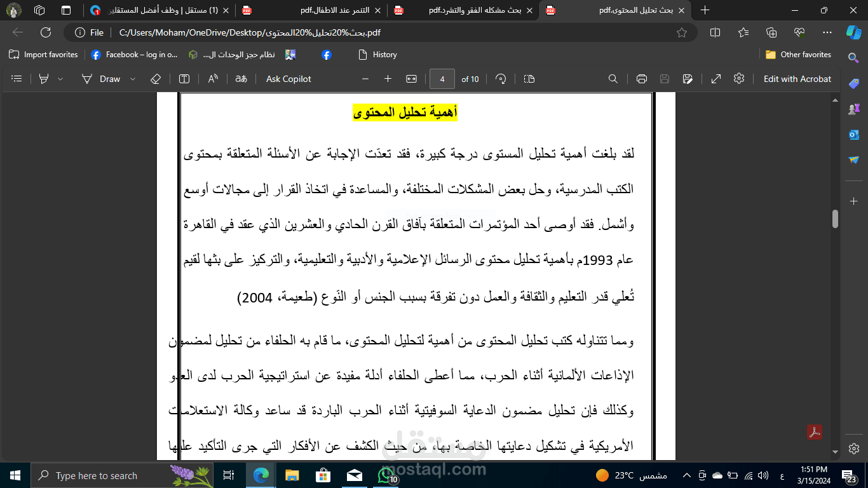Open the Page view options
Viewport: 868px width, 488px height.
pyautogui.click(x=529, y=79)
